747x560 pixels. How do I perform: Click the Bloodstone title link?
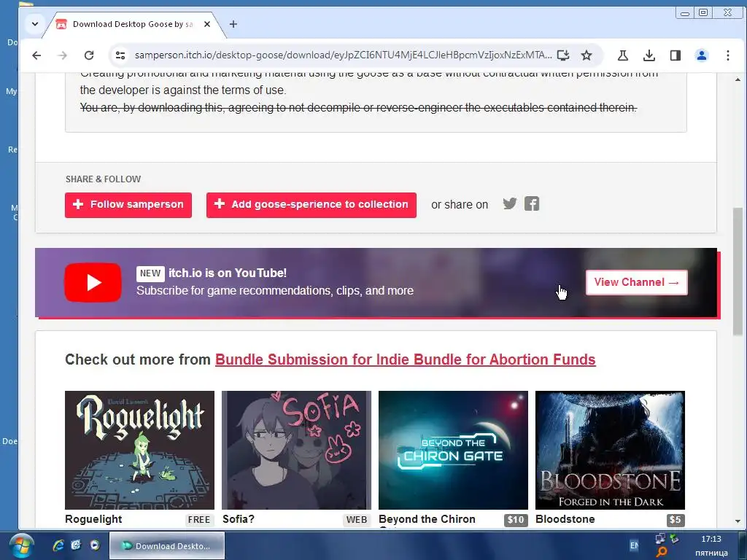pyautogui.click(x=565, y=519)
